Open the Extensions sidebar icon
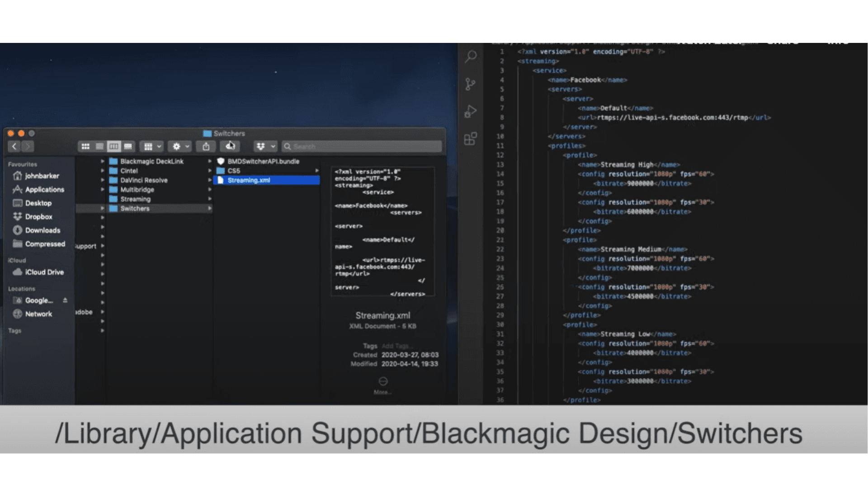868x488 pixels. coord(470,139)
